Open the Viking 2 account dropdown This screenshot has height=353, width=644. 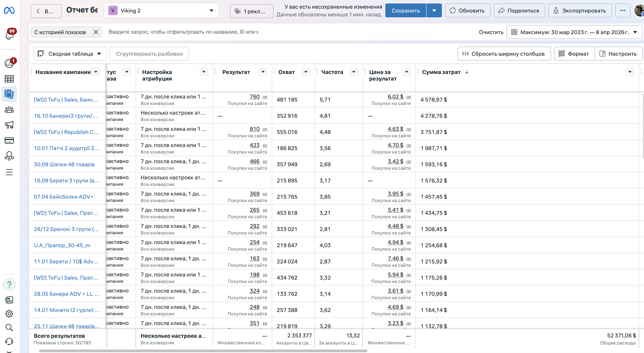coord(161,11)
